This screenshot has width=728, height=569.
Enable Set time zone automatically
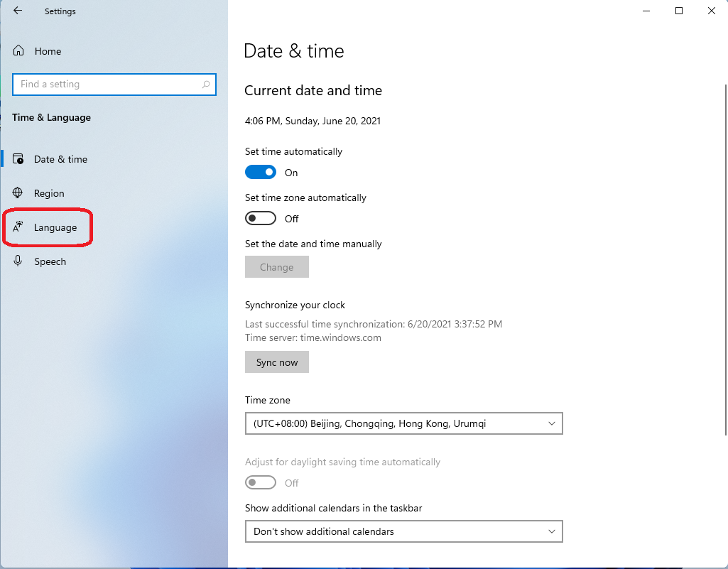tap(260, 218)
